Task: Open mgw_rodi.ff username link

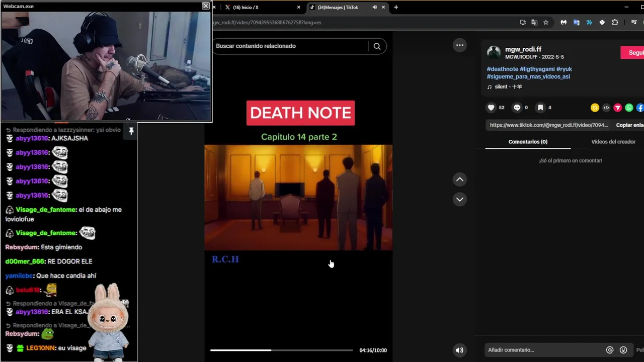Action: pyautogui.click(x=523, y=49)
